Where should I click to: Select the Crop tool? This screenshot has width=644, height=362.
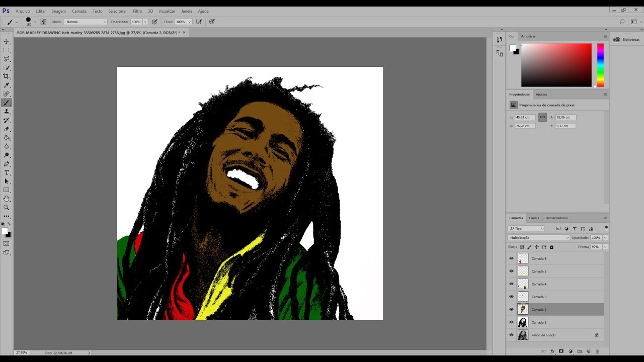point(7,76)
